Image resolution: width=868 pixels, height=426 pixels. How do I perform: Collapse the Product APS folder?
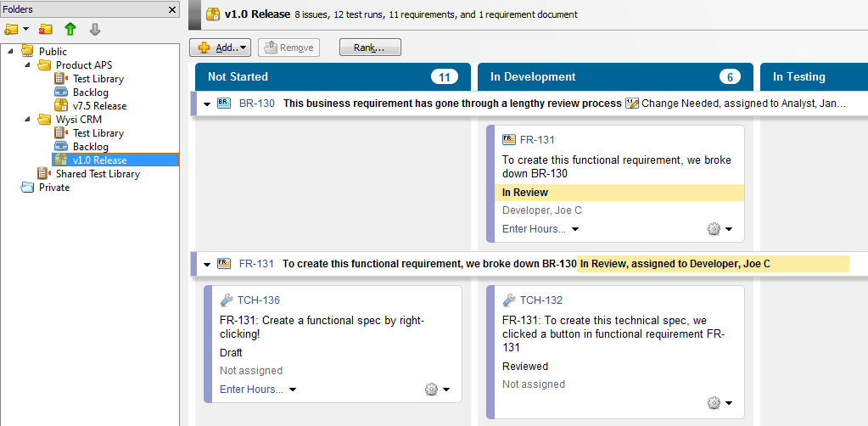(27, 65)
